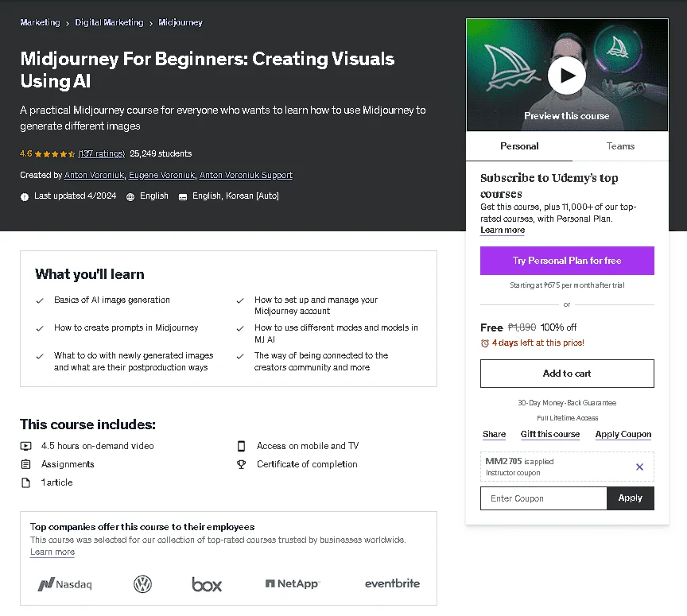Image resolution: width=687 pixels, height=616 pixels.
Task: Click the NetApp logo
Action: click(x=293, y=583)
